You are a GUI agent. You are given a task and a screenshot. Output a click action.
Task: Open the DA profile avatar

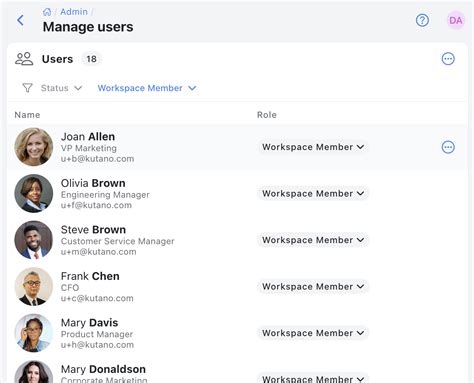point(455,20)
